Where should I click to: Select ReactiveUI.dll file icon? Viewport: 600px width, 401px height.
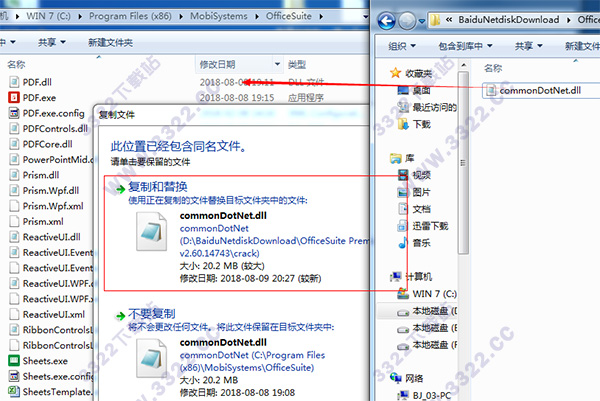click(14, 237)
